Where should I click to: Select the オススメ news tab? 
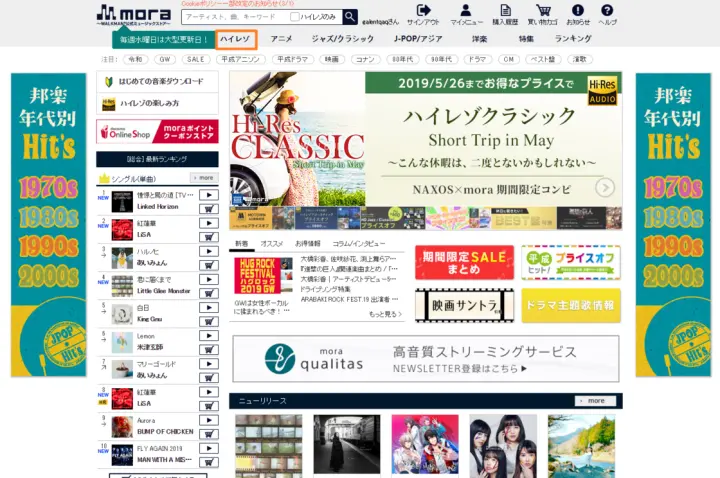(272, 244)
